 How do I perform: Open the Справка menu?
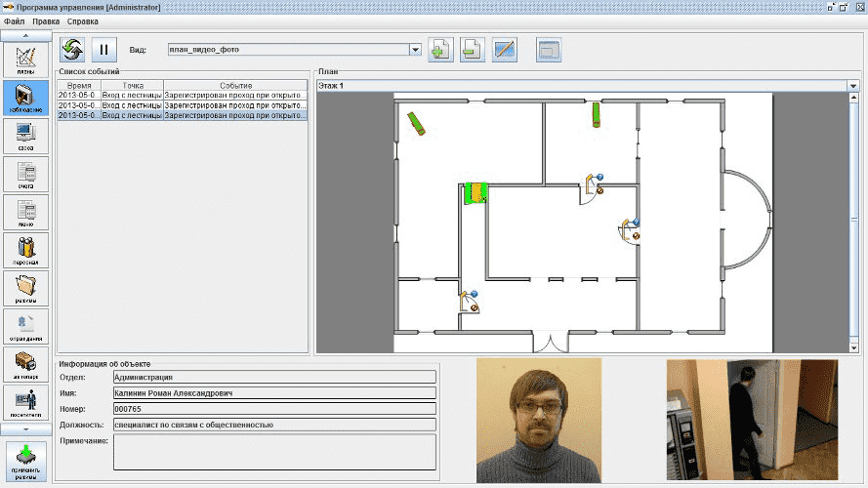click(83, 20)
